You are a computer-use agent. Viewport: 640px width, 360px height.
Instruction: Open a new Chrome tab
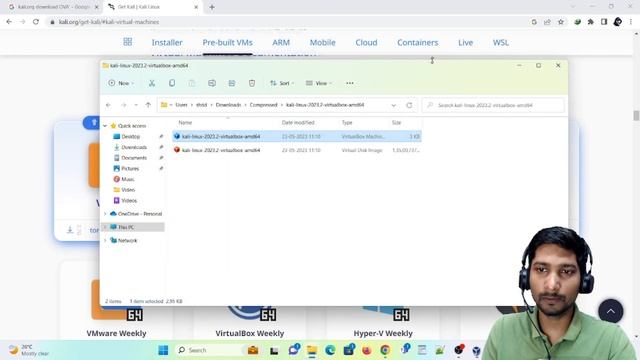(212, 7)
